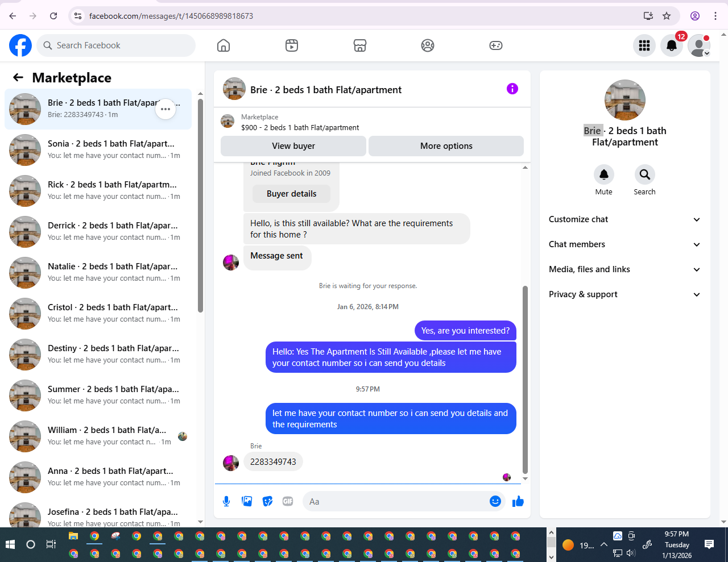This screenshot has width=728, height=562.
Task: Click the conversation list scrollbar
Action: (x=200, y=205)
